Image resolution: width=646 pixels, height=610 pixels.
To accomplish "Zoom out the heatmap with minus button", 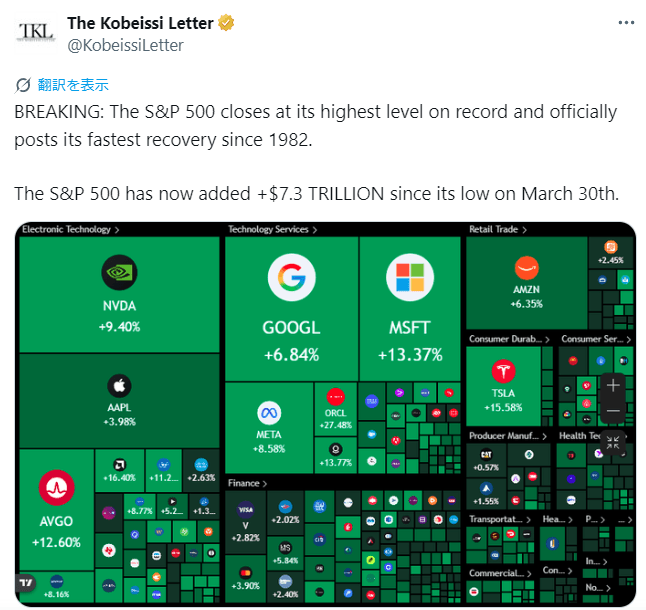I will tap(613, 410).
